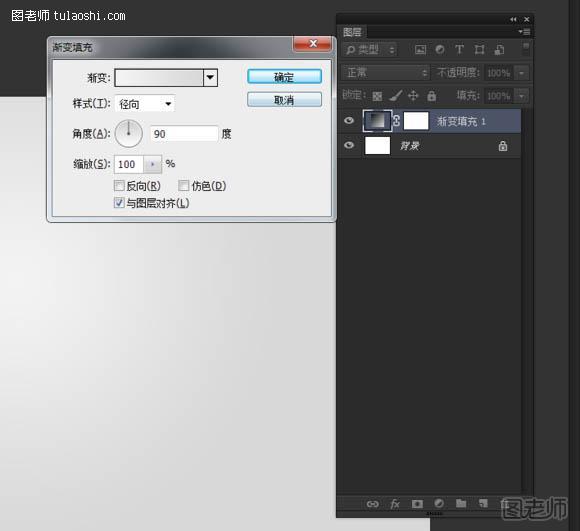This screenshot has height=531, width=580.
Task: Click the link layers icon
Action: (x=372, y=504)
